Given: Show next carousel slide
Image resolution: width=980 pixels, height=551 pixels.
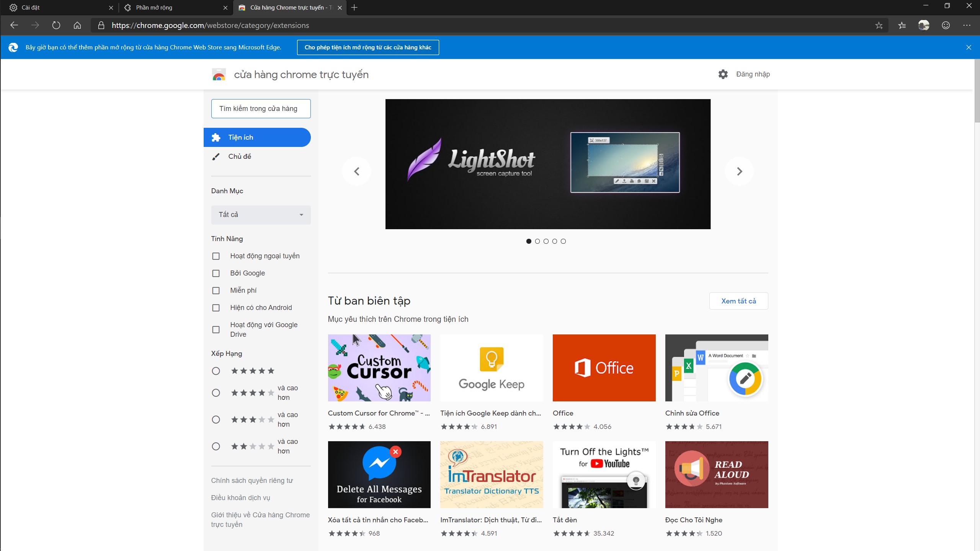Looking at the screenshot, I should 740,171.
